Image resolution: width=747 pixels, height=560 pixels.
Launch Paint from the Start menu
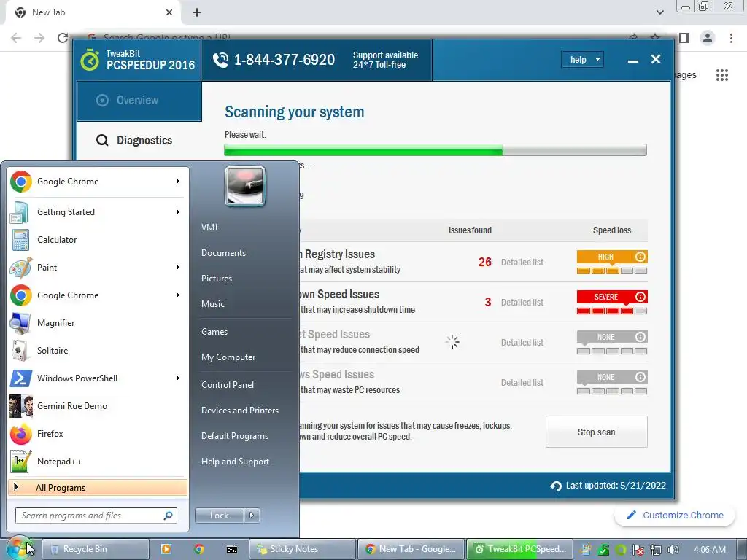[98, 267]
